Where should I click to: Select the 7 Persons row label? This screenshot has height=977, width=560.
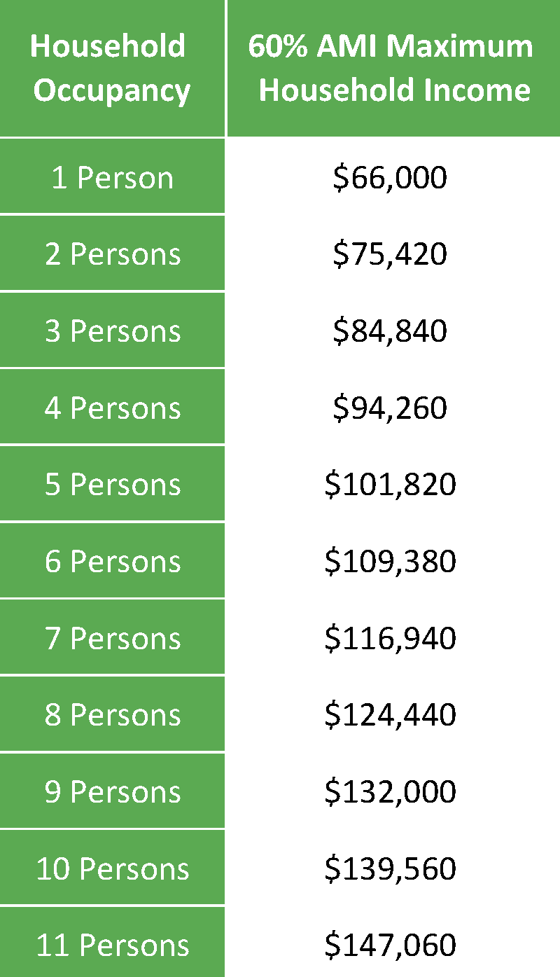pyautogui.click(x=112, y=639)
